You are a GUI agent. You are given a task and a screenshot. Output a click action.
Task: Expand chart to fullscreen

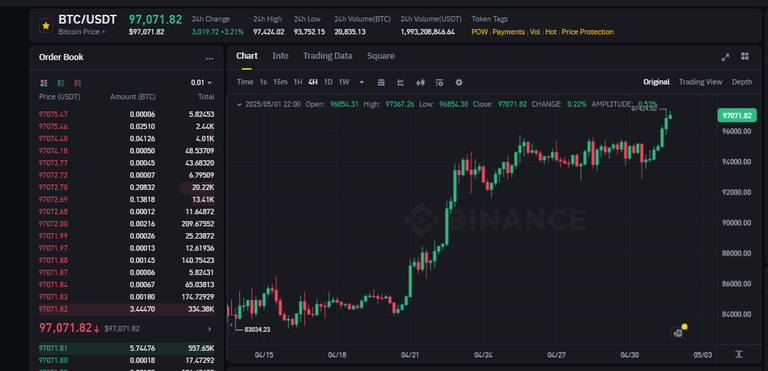[725, 57]
